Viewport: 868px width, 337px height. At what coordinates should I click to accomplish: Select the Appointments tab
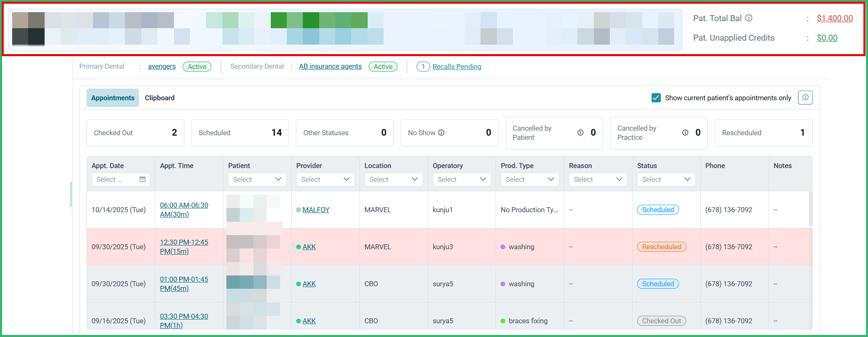click(x=113, y=98)
